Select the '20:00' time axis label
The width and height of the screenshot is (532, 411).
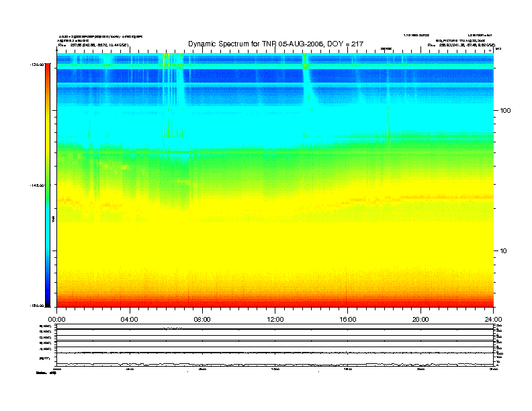point(420,320)
